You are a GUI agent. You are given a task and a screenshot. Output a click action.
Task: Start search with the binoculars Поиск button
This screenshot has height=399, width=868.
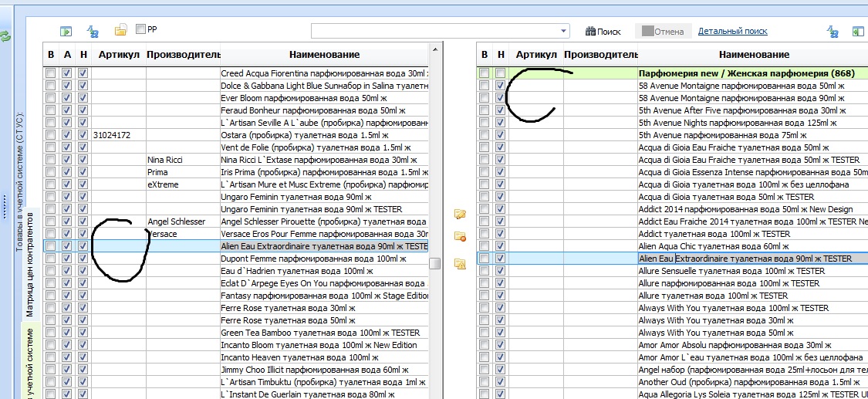603,32
